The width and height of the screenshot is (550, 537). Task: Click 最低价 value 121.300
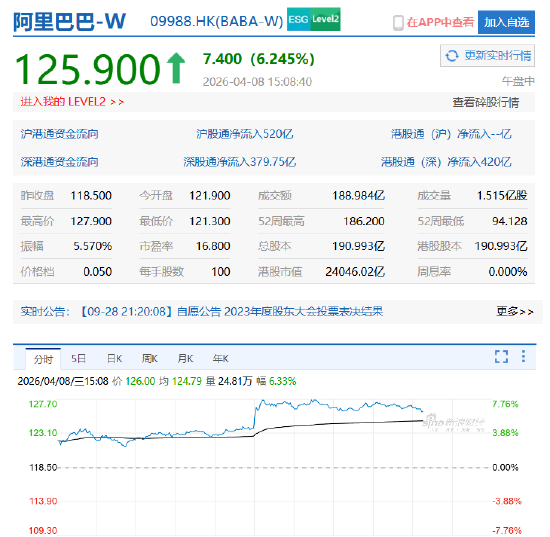tap(210, 221)
